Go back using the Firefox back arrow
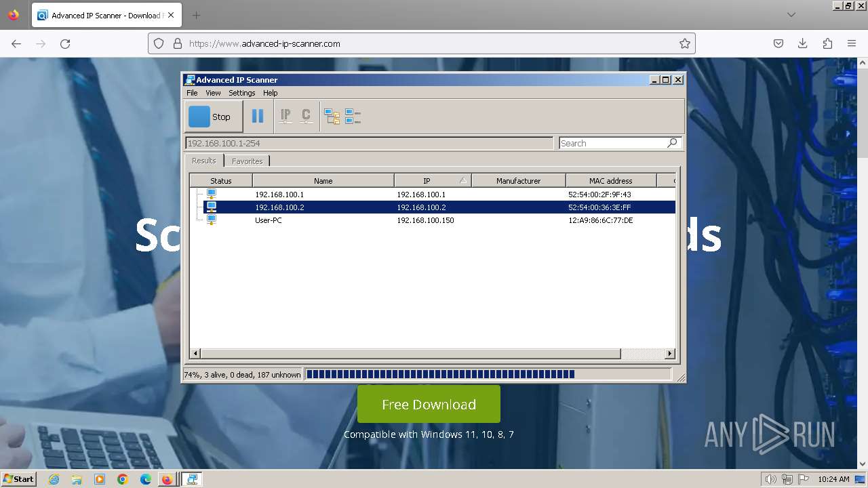Screen dimensions: 868x488 coord(16,43)
